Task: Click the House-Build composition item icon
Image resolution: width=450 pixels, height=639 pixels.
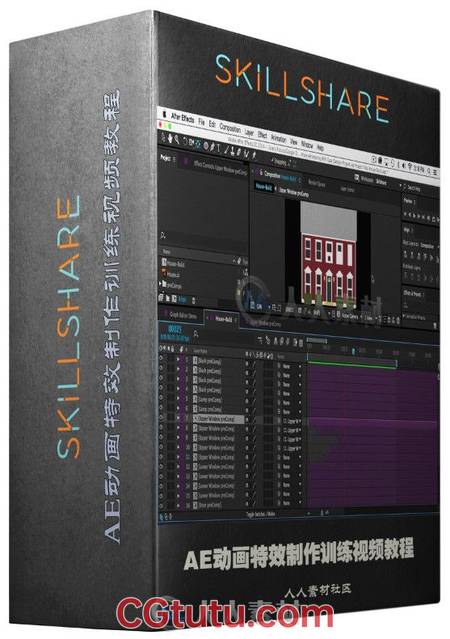Action: click(x=164, y=262)
